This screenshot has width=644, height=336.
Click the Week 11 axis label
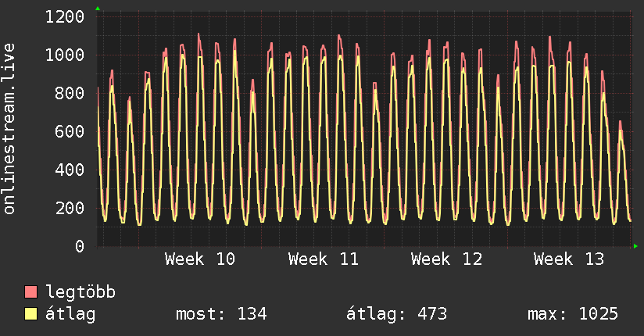tap(324, 259)
